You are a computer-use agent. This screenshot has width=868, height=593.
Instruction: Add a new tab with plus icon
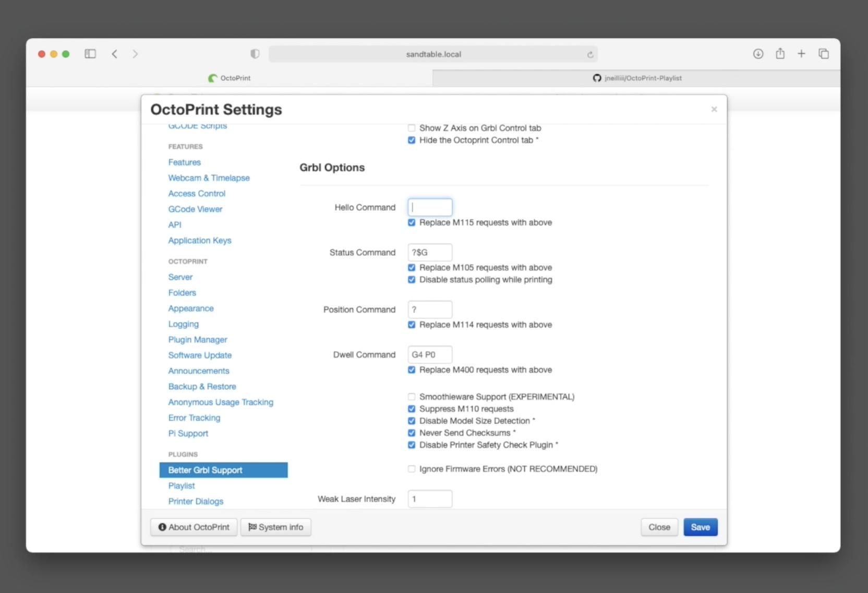(x=801, y=54)
